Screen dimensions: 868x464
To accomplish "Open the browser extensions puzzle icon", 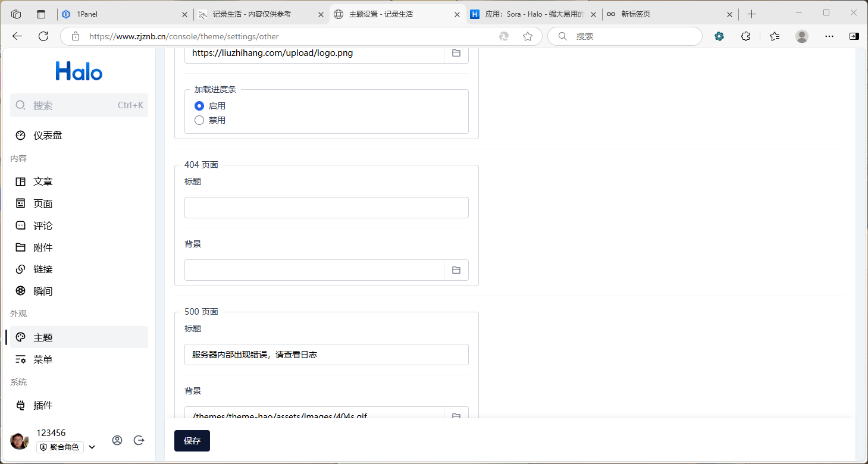I will [745, 36].
